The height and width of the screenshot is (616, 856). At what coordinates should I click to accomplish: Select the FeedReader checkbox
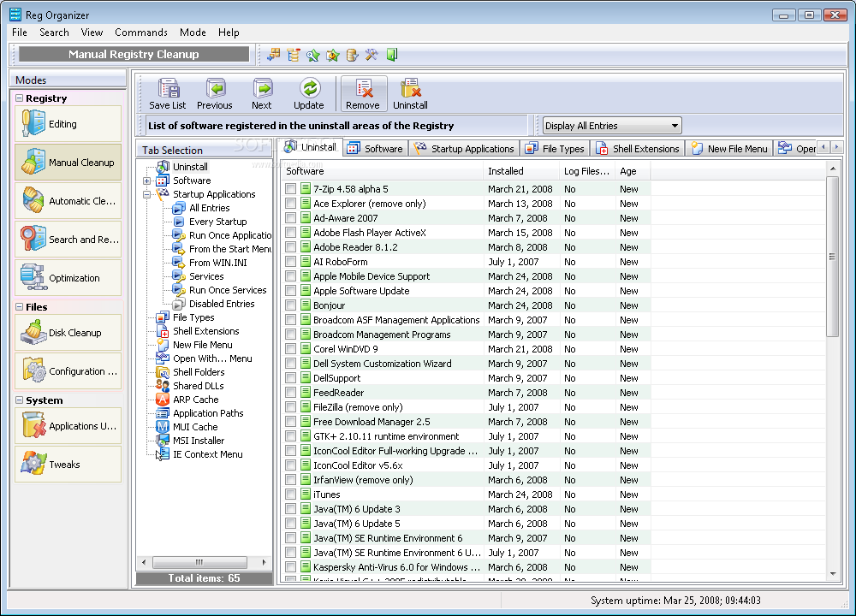pyautogui.click(x=291, y=393)
